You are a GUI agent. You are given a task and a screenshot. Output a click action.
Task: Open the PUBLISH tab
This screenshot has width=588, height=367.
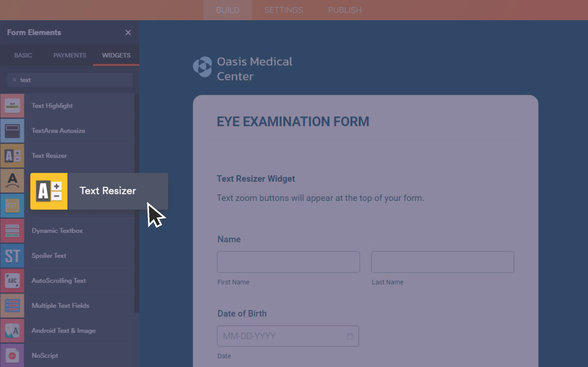[345, 10]
